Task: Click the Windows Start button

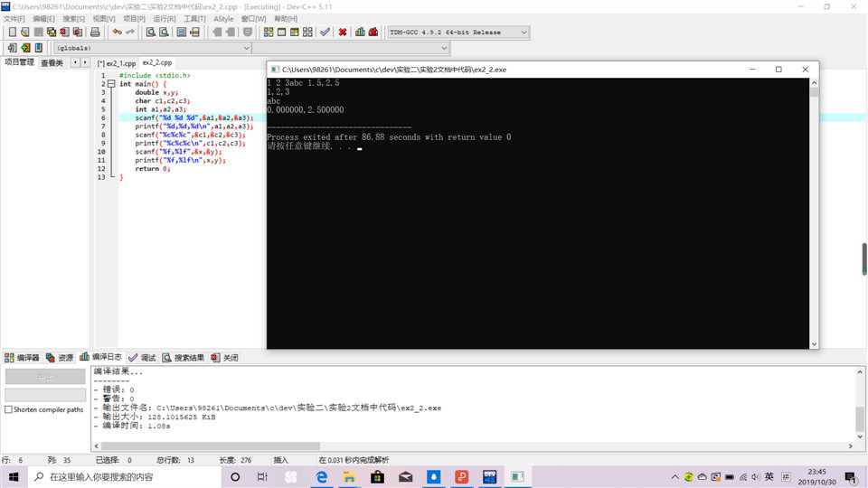Action: click(x=14, y=476)
